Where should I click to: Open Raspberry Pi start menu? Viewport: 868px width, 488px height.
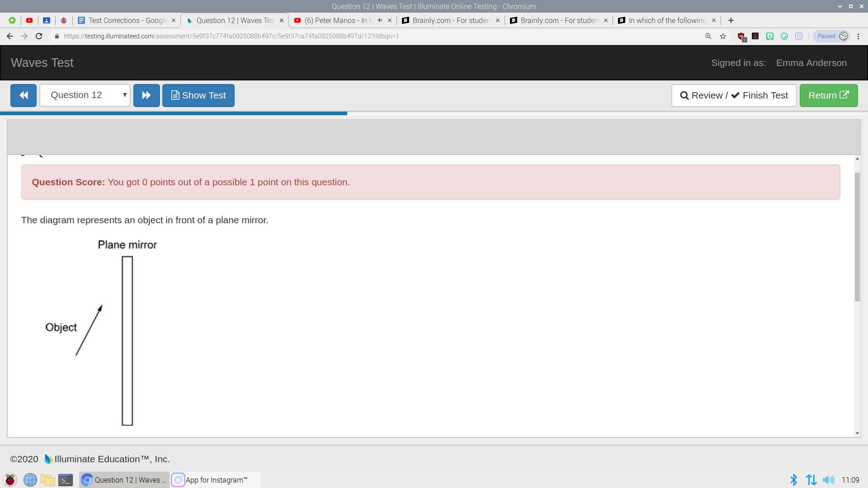tap(10, 480)
